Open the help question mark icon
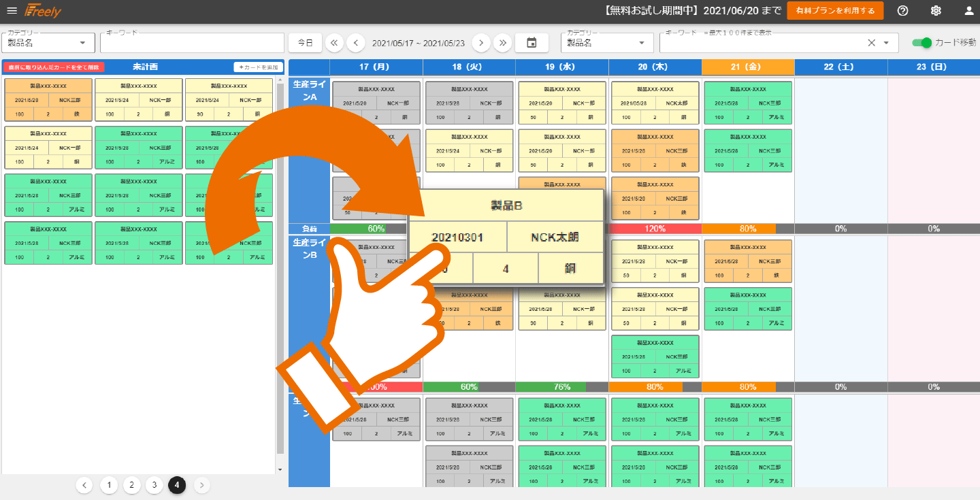Screen dimensions: 980x500 pyautogui.click(x=903, y=11)
